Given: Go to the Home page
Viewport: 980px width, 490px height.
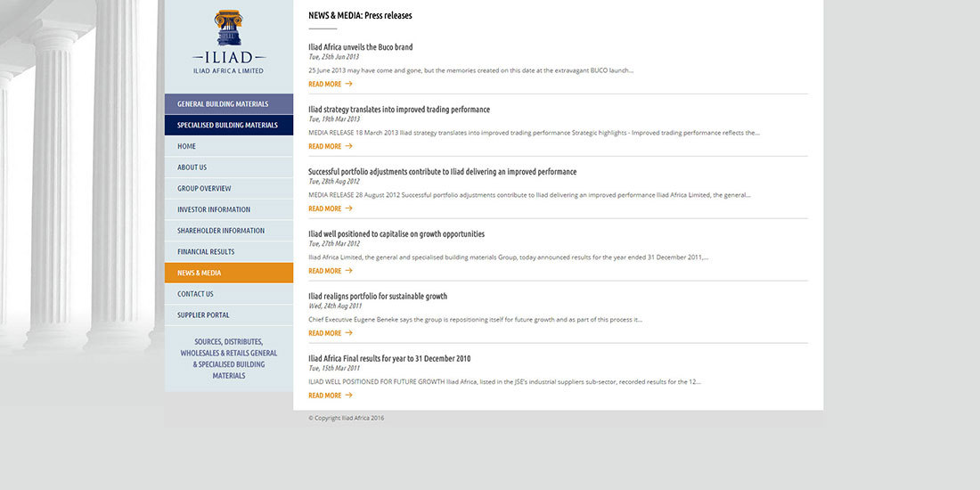Looking at the screenshot, I should click(187, 147).
